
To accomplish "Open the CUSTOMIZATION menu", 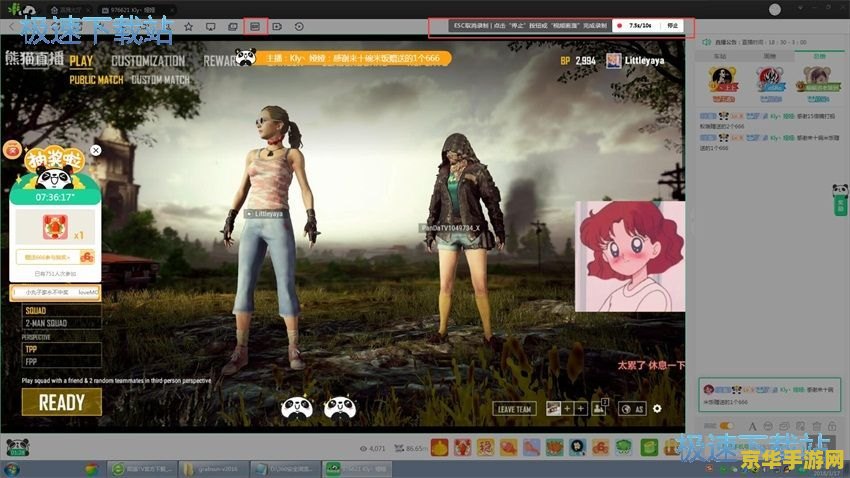I will [x=148, y=61].
